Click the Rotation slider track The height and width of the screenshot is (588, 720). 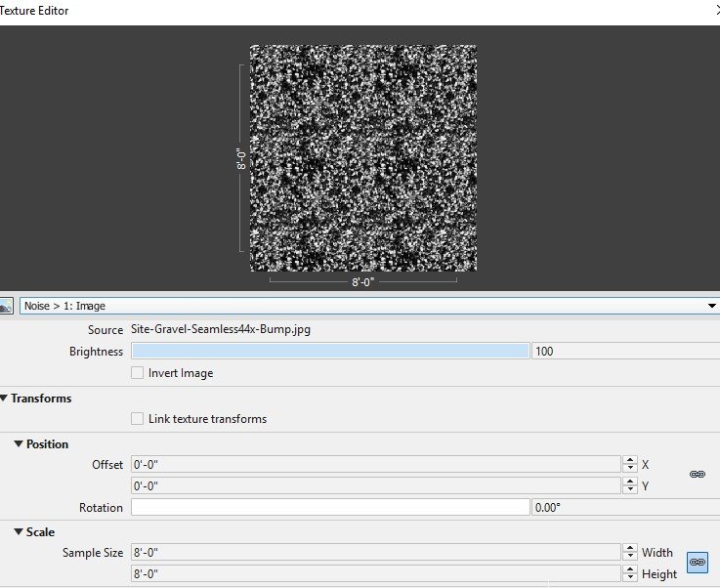tap(329, 508)
